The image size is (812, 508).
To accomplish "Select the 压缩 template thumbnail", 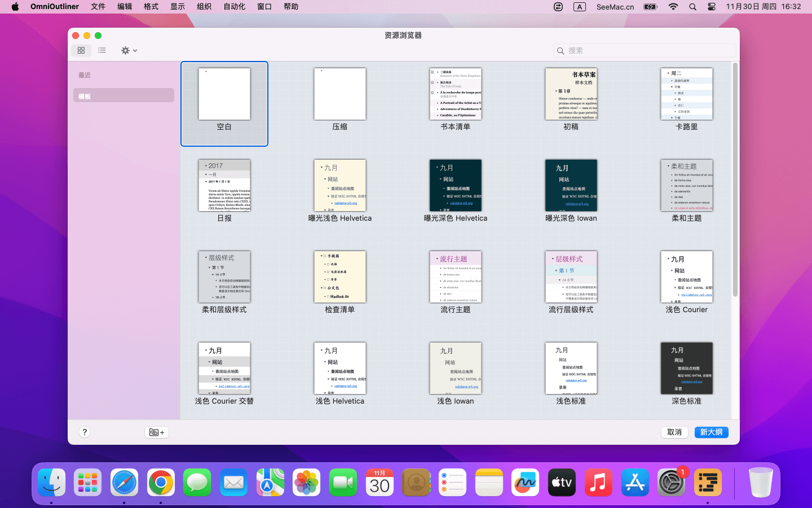I will click(x=340, y=94).
